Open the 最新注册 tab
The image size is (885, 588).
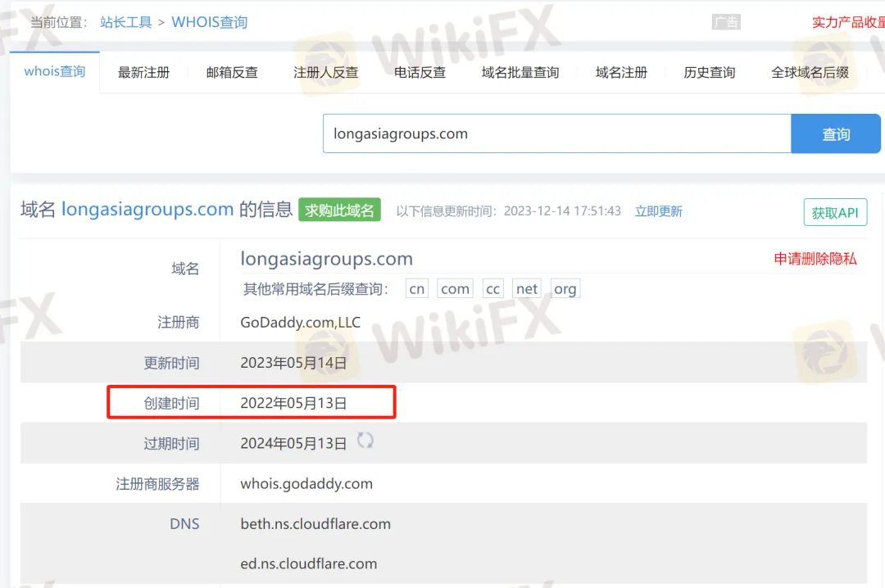point(143,72)
